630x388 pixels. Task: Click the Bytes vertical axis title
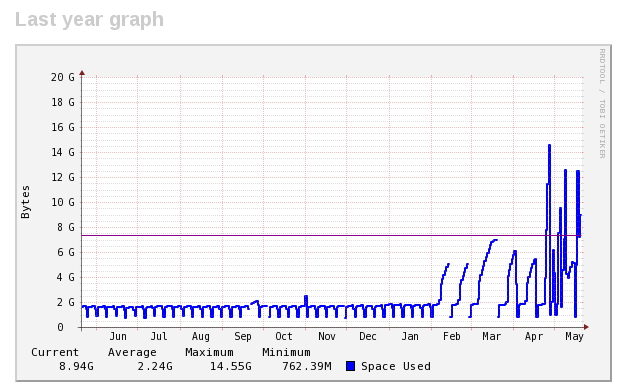[x=25, y=202]
